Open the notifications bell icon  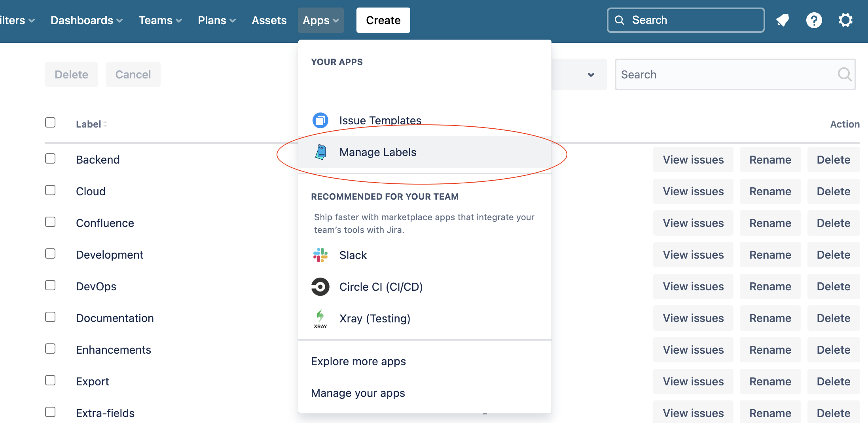783,20
